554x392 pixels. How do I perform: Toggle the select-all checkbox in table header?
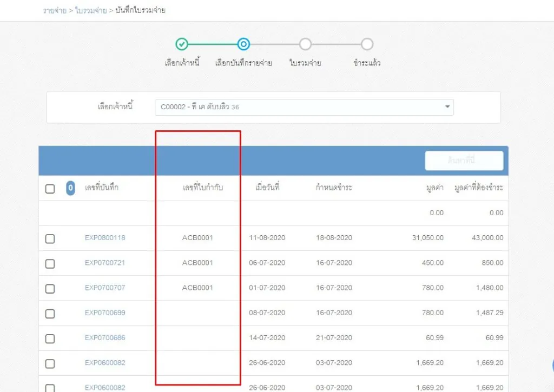(x=50, y=189)
